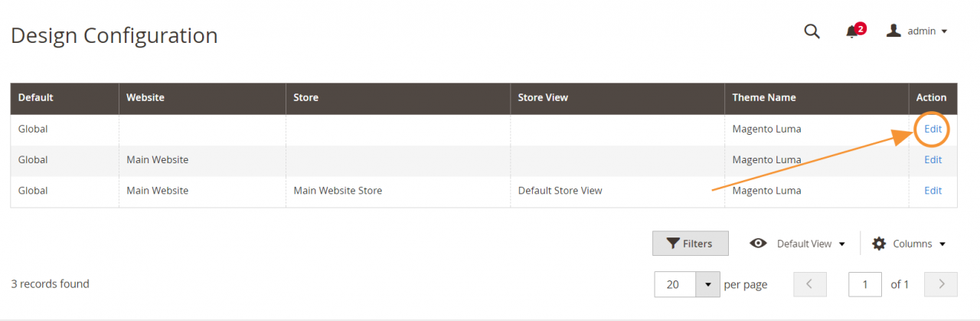Expand the Columns dropdown caret
The height and width of the screenshot is (321, 980).
[942, 244]
